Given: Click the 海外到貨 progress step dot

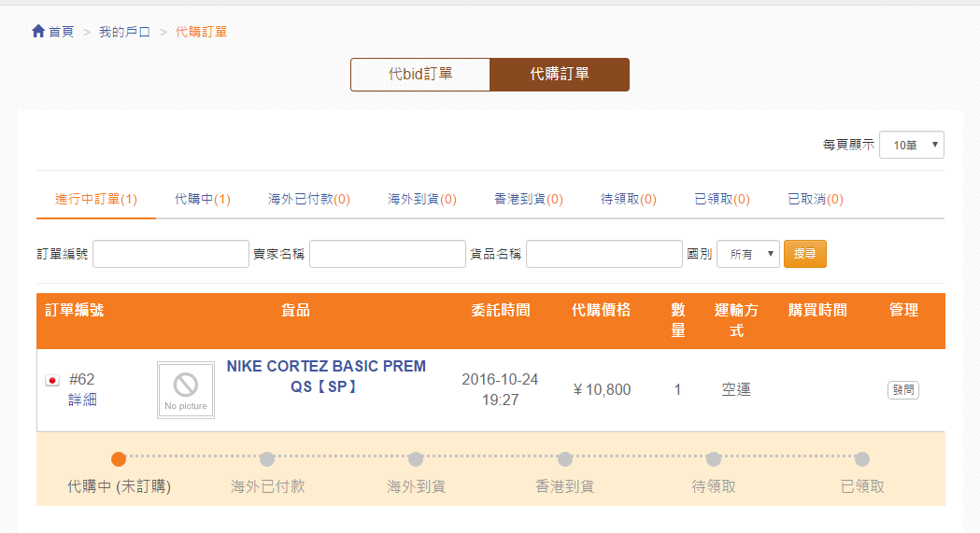Looking at the screenshot, I should (416, 459).
